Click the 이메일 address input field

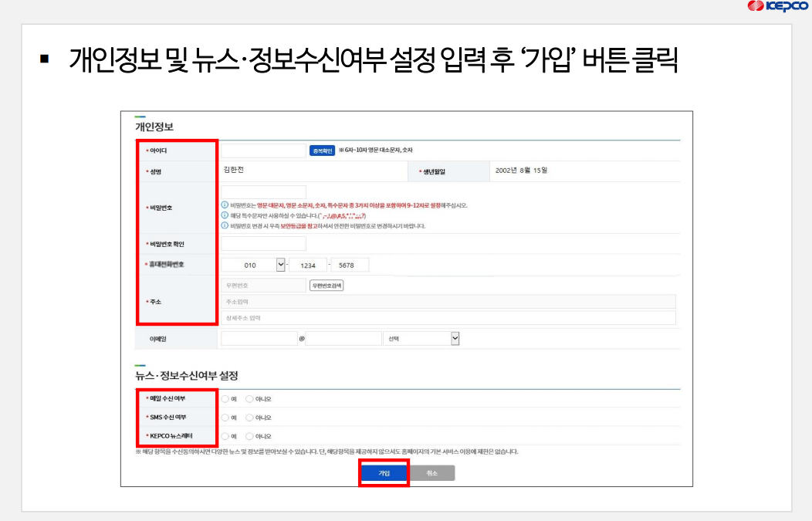[259, 338]
